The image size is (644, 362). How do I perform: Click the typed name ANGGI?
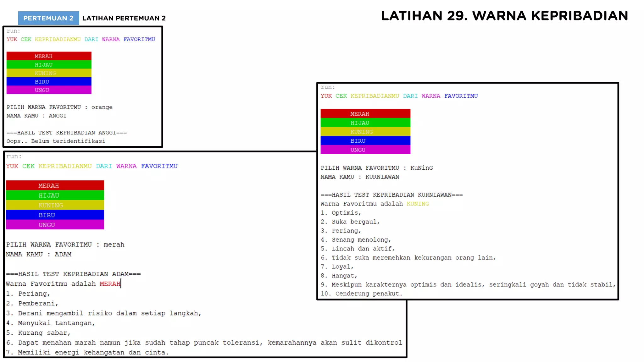58,116
